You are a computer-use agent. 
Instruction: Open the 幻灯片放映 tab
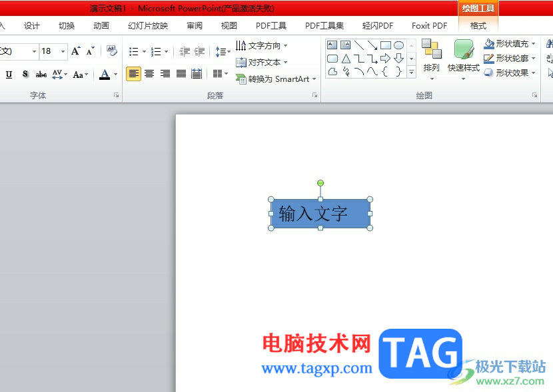tap(148, 26)
